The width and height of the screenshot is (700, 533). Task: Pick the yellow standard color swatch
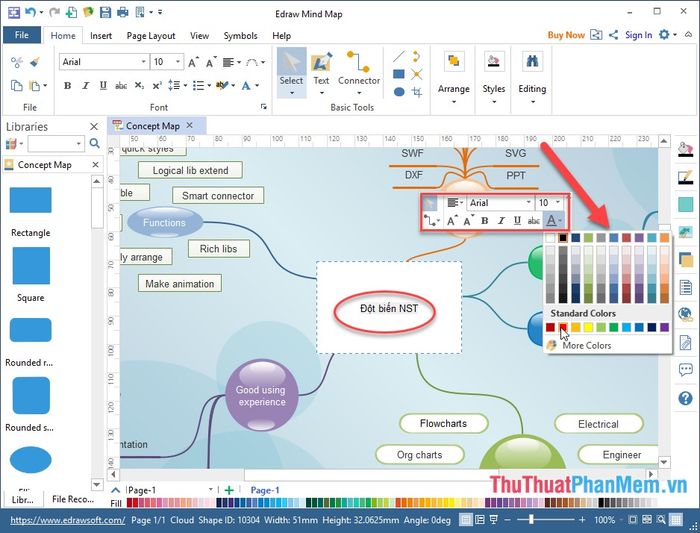click(x=588, y=327)
